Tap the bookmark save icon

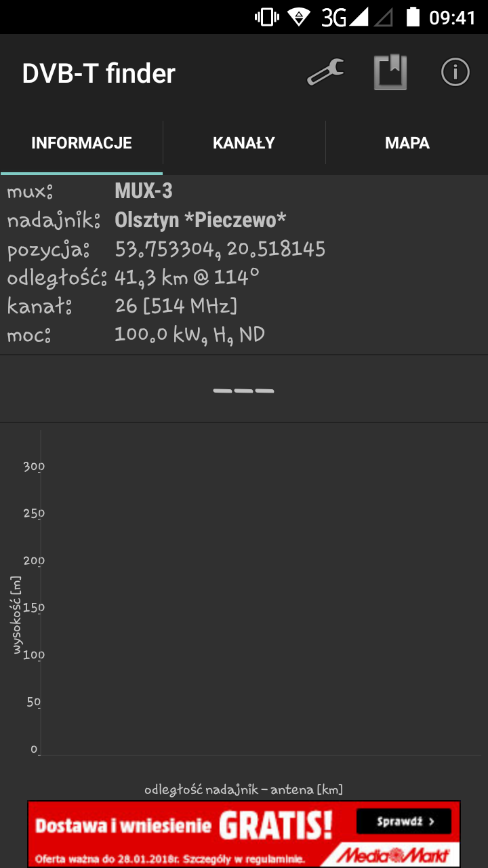(x=390, y=73)
